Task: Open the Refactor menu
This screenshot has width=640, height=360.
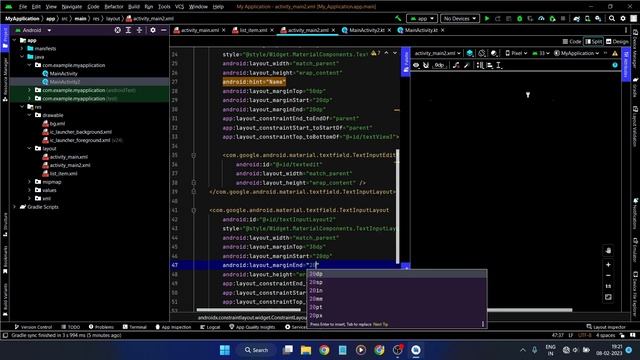Action: [x=114, y=7]
